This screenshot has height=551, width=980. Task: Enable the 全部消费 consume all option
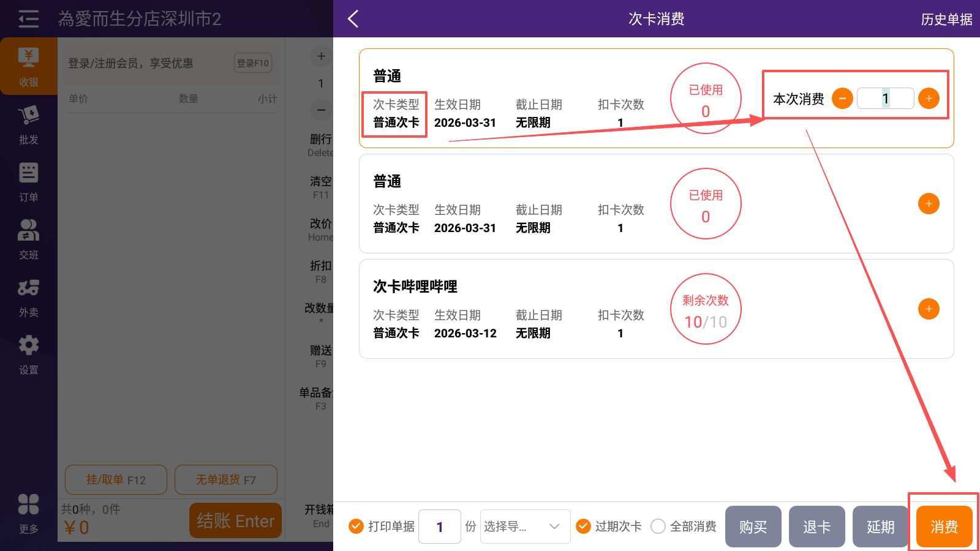(x=658, y=527)
